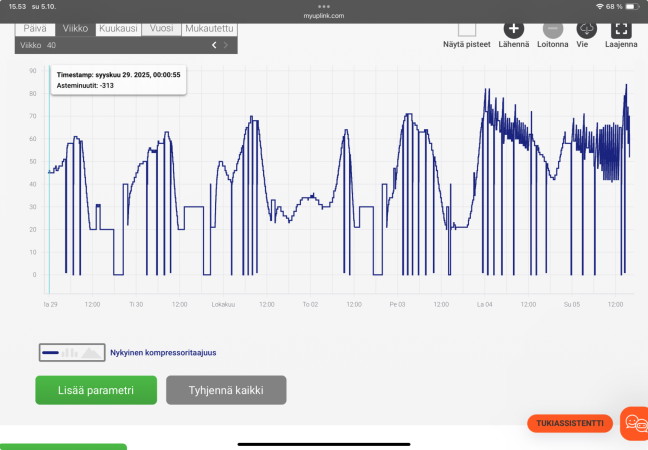Click the Lokakuu x-axis label

(x=223, y=305)
